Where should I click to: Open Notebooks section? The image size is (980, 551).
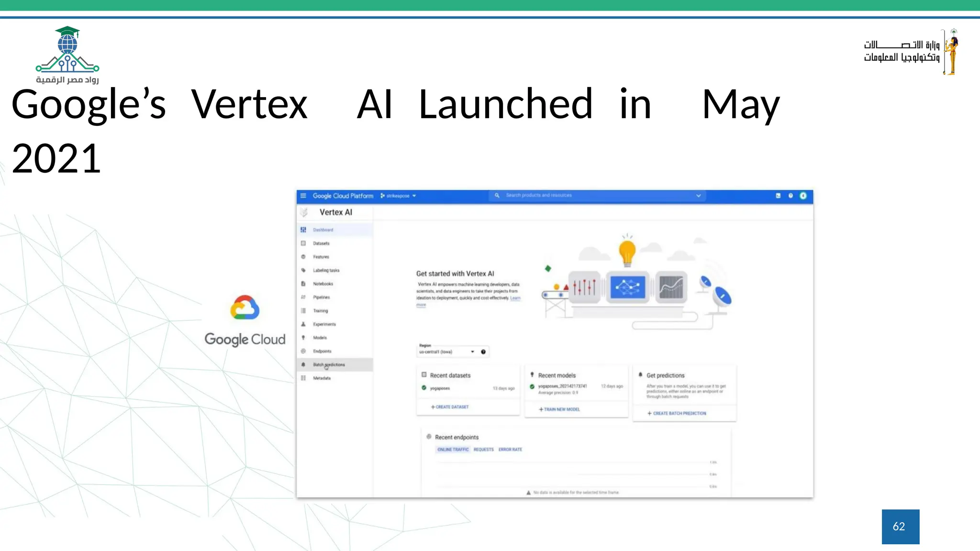tap(335, 284)
